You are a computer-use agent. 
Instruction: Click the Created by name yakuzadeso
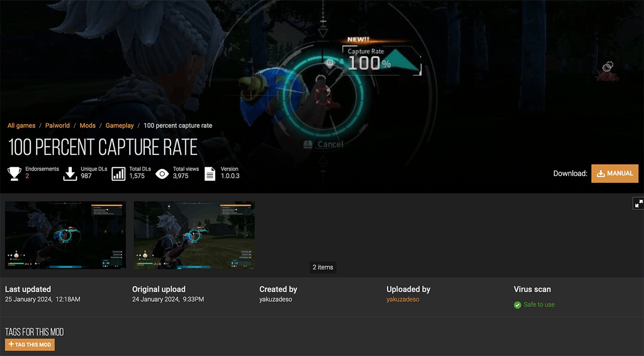(x=276, y=299)
